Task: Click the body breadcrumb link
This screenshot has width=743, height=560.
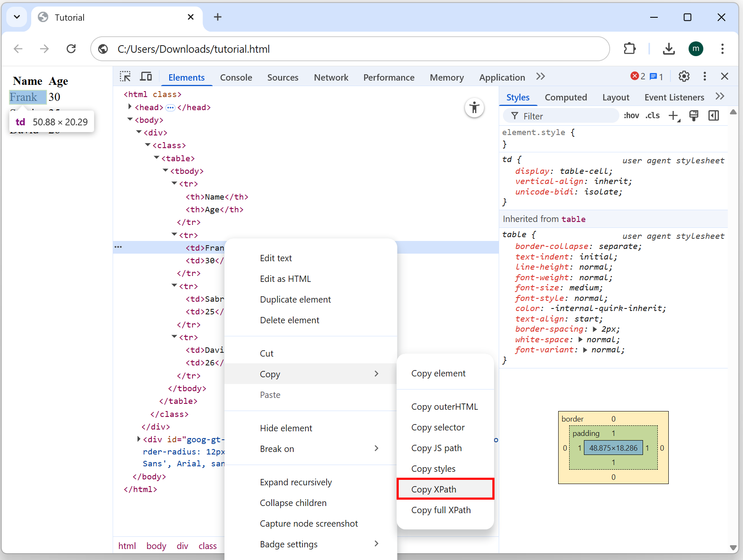Action: point(156,546)
